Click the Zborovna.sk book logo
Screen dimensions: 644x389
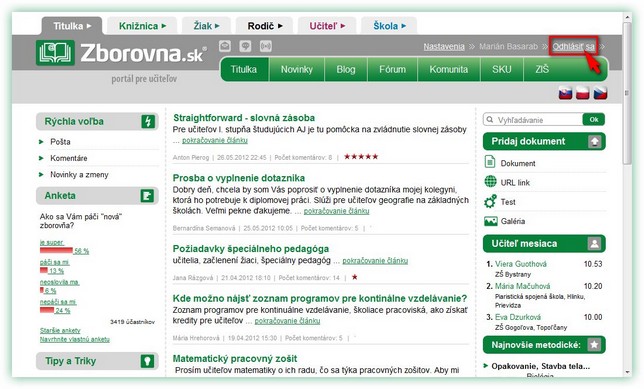click(x=55, y=53)
